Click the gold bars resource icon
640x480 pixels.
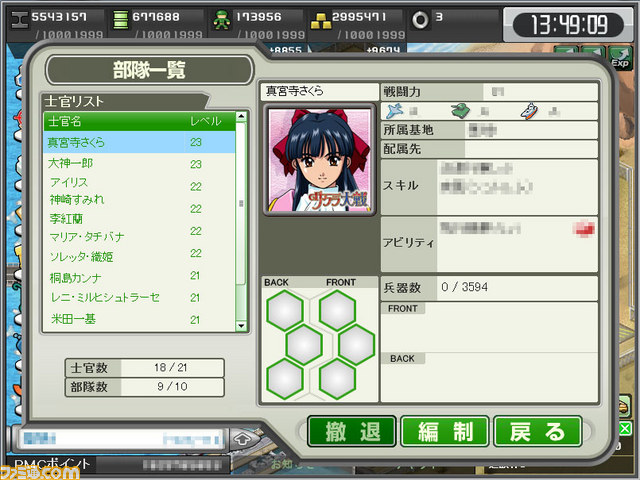321,21
